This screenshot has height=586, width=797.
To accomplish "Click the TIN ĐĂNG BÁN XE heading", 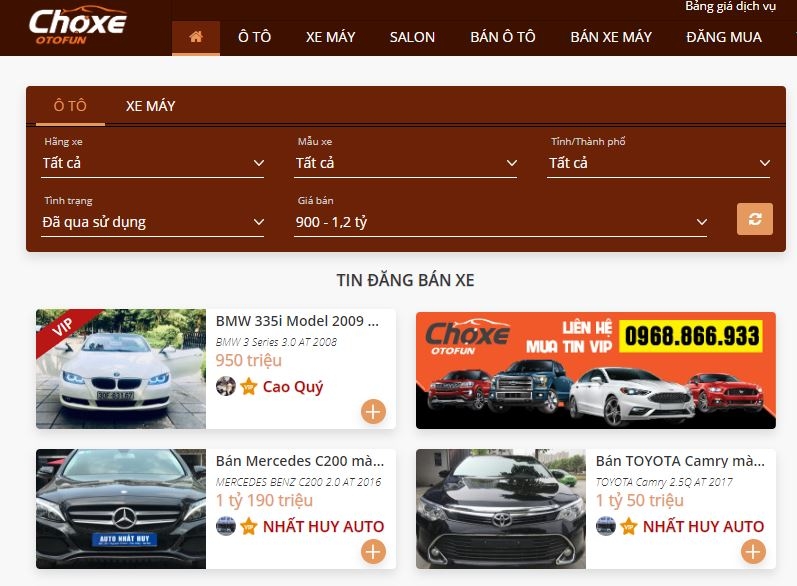I will point(406,280).
